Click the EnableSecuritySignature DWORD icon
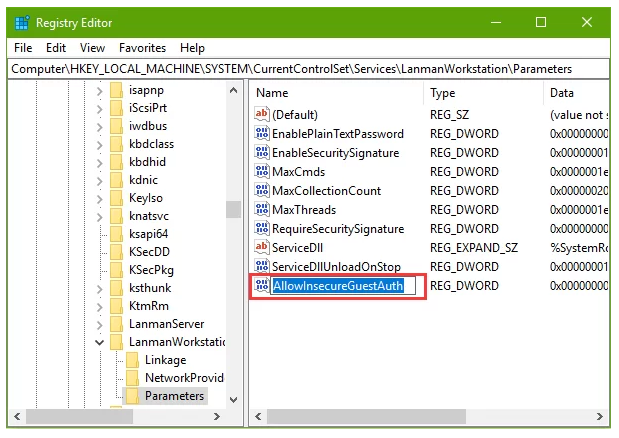Screen dimensions: 619x438 pos(262,152)
